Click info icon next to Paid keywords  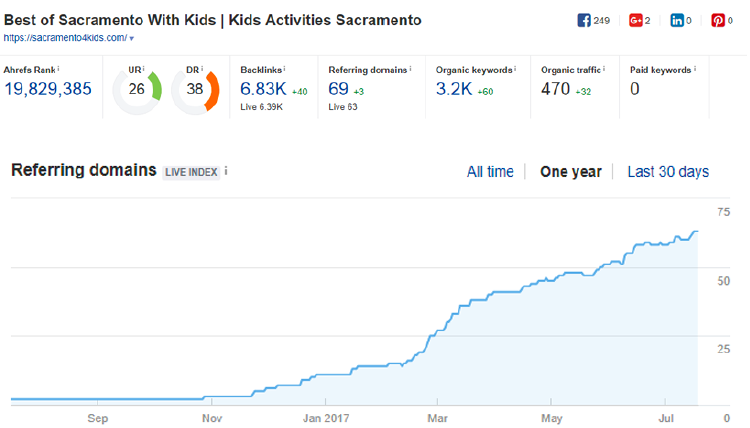[x=695, y=69]
